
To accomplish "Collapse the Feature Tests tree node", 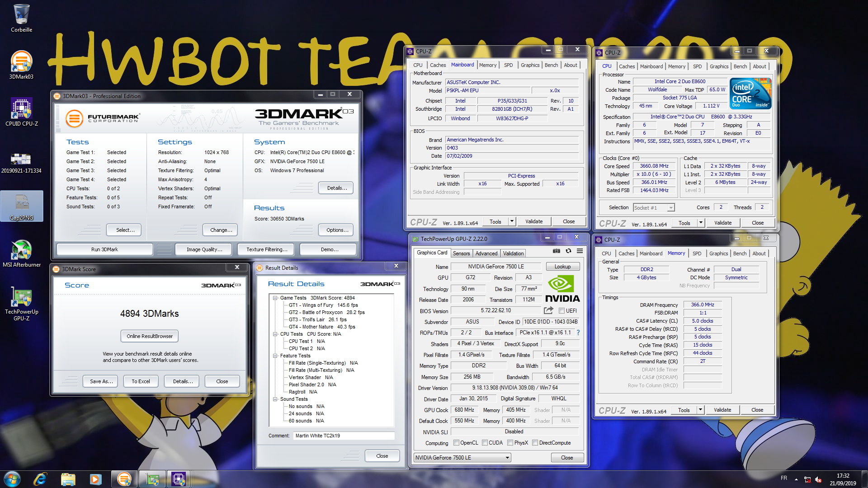I will coord(275,356).
